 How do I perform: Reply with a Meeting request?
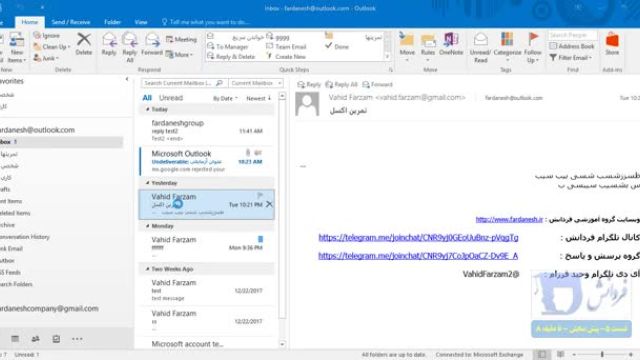coord(181,39)
